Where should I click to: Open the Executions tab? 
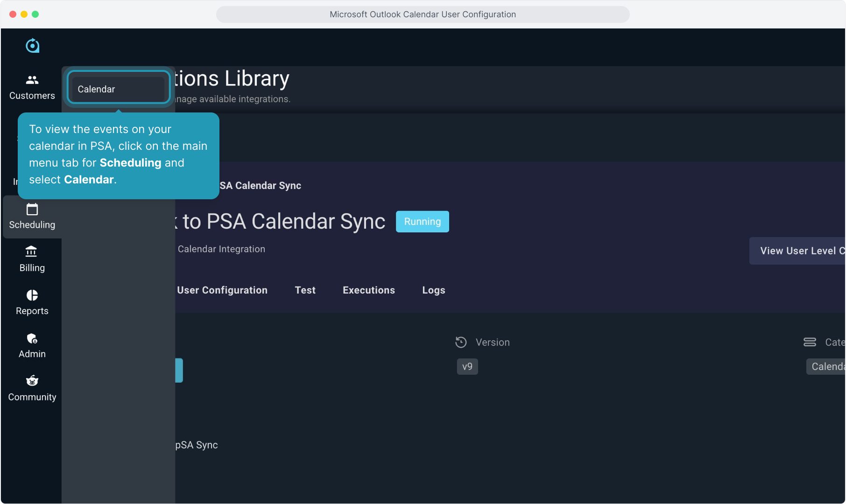pyautogui.click(x=369, y=290)
